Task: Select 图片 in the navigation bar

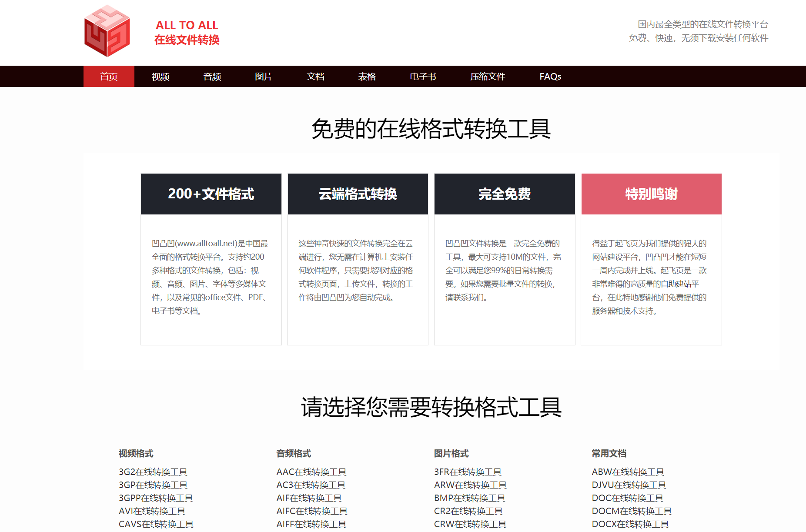Action: [x=264, y=77]
